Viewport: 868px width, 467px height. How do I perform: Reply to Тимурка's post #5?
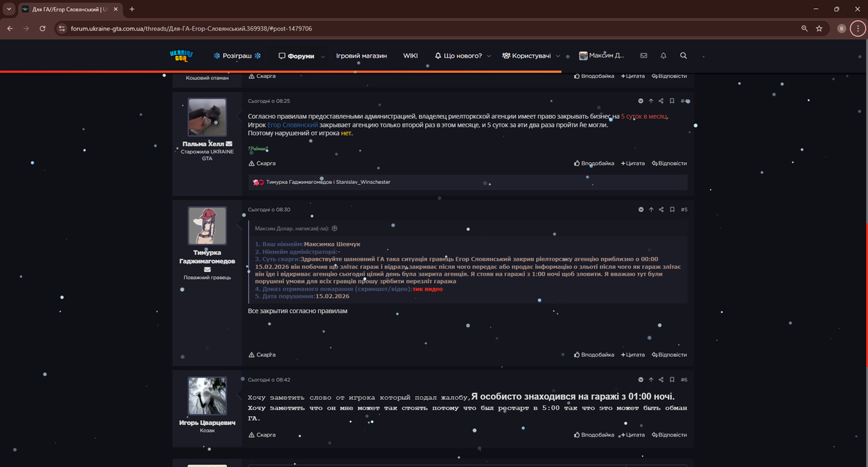pos(669,355)
